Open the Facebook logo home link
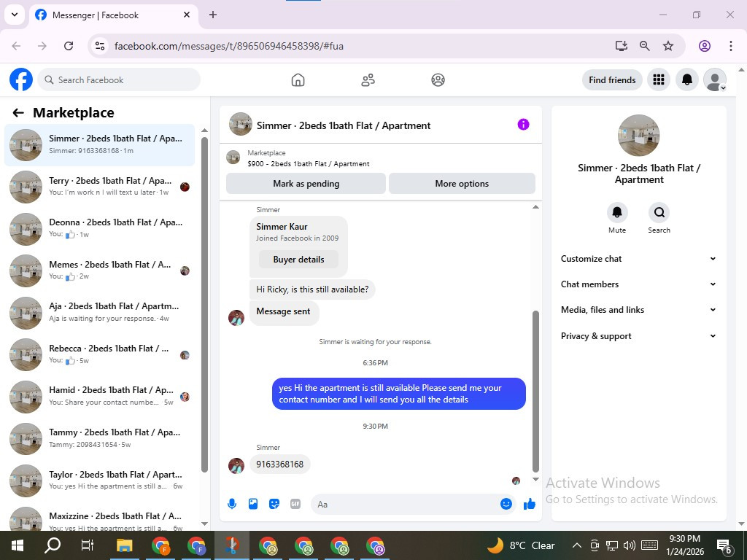The height and width of the screenshot is (560, 747). click(21, 79)
